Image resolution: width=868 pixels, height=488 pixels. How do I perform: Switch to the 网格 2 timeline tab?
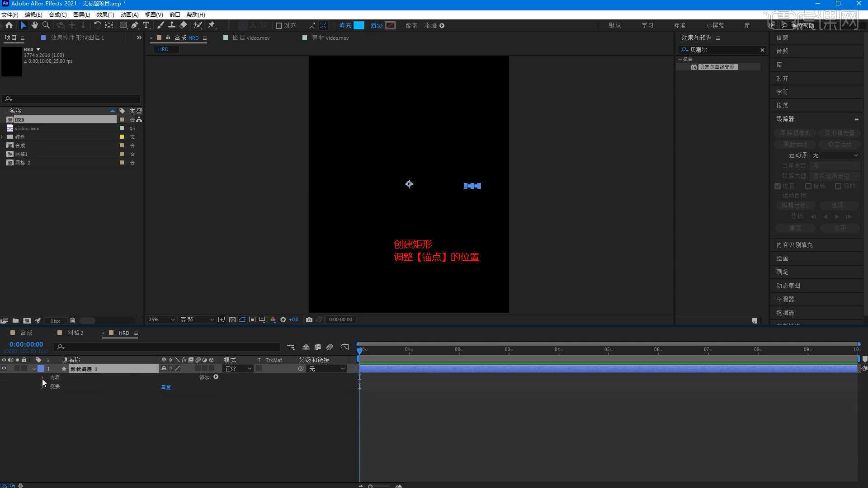75,333
